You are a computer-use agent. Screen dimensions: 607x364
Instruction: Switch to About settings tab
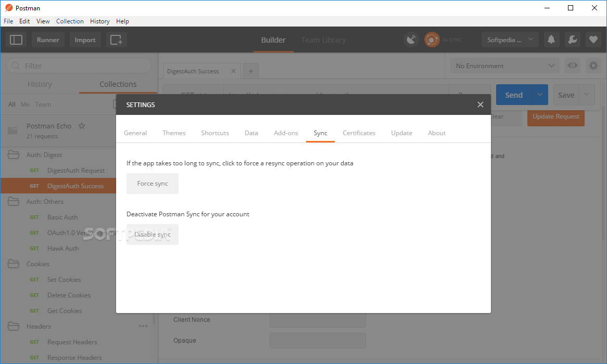click(437, 133)
